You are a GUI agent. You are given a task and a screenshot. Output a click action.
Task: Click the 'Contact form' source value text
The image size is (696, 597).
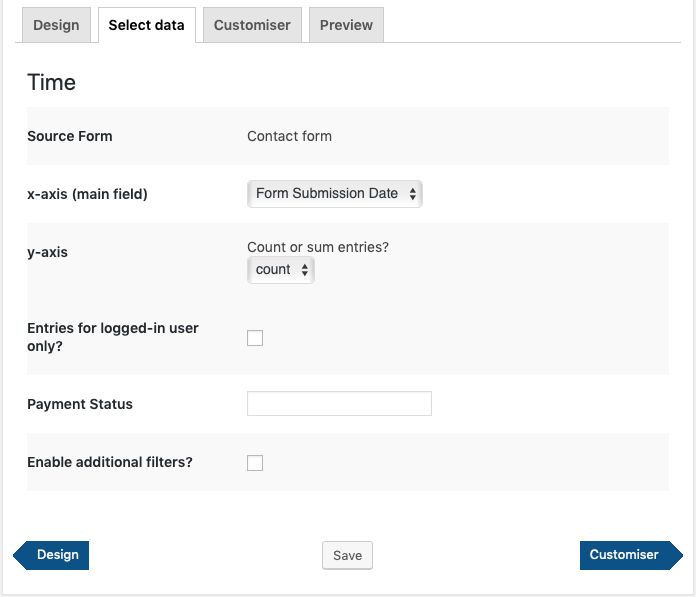[x=289, y=136]
